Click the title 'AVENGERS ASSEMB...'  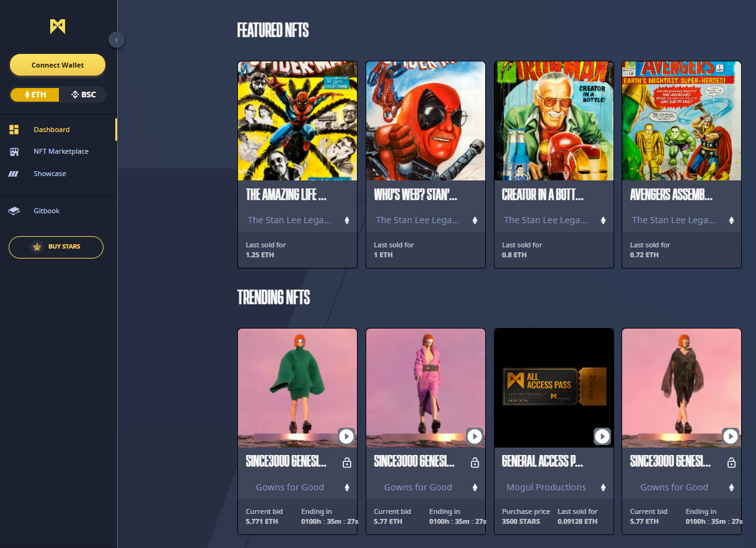[x=671, y=195]
